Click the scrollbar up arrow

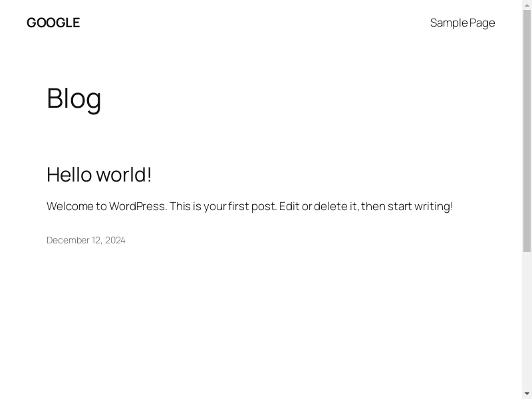pos(527,4)
